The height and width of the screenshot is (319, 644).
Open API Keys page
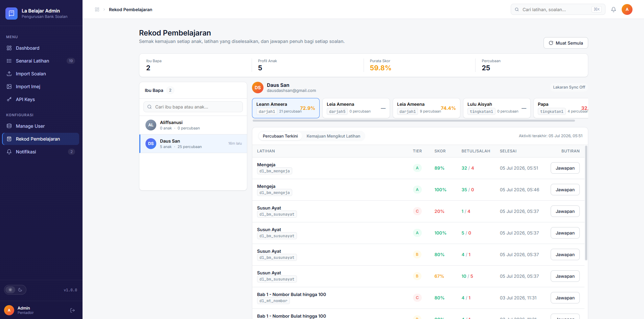click(41, 99)
